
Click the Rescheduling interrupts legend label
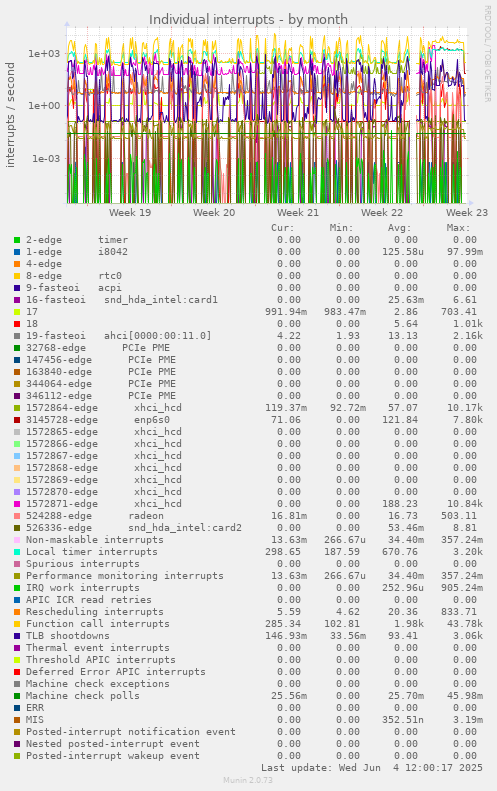pos(95,612)
